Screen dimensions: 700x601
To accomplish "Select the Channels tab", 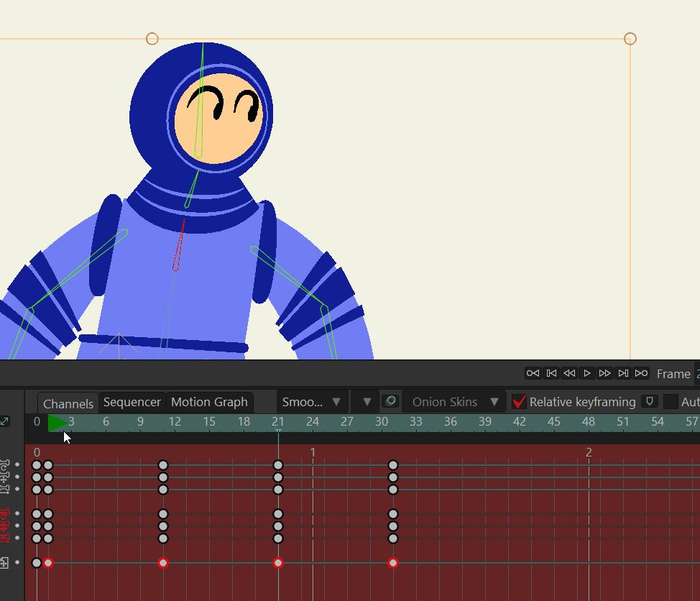I will 68,403.
